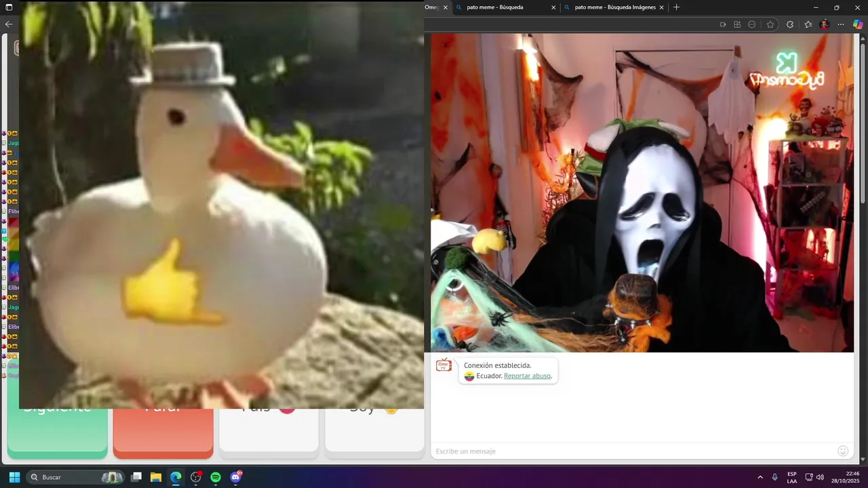The height and width of the screenshot is (488, 868).
Task: Open the Edge settings and more menu
Action: [841, 24]
